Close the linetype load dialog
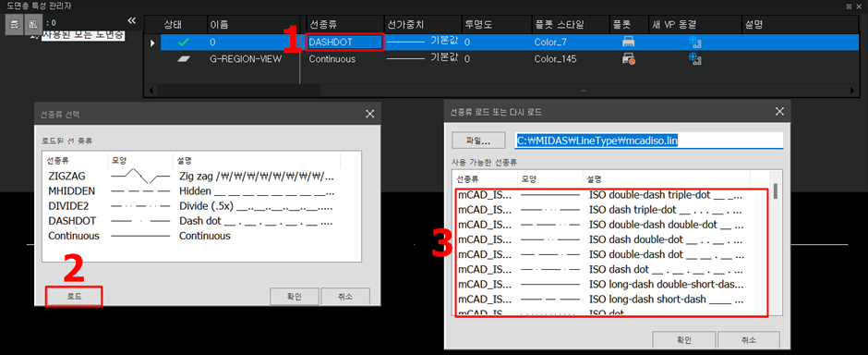The image size is (868, 355). (x=779, y=111)
